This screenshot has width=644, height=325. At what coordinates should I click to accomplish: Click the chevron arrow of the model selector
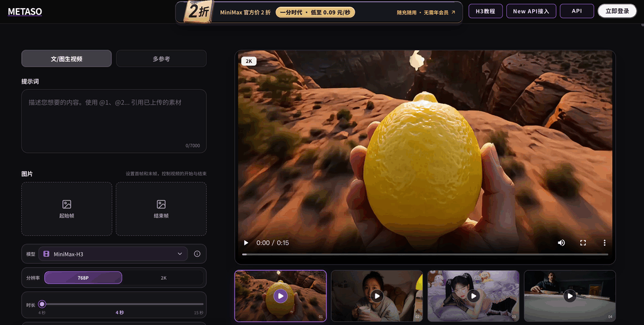pos(179,254)
